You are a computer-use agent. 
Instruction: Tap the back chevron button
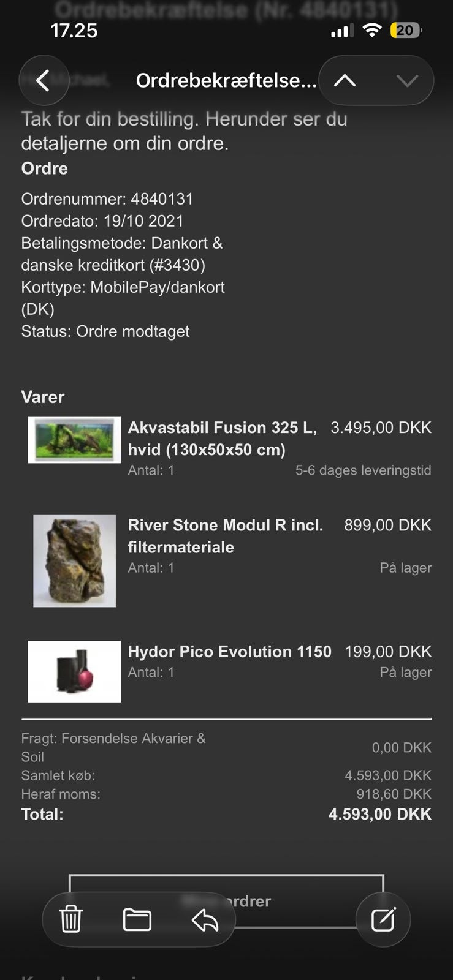pyautogui.click(x=43, y=80)
